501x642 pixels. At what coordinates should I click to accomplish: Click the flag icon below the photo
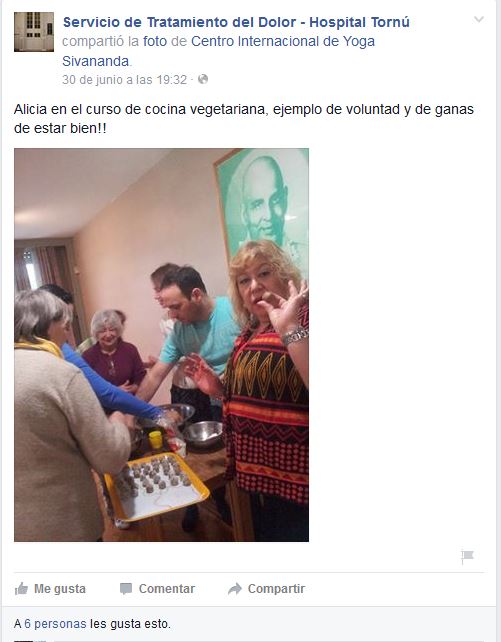pos(467,557)
